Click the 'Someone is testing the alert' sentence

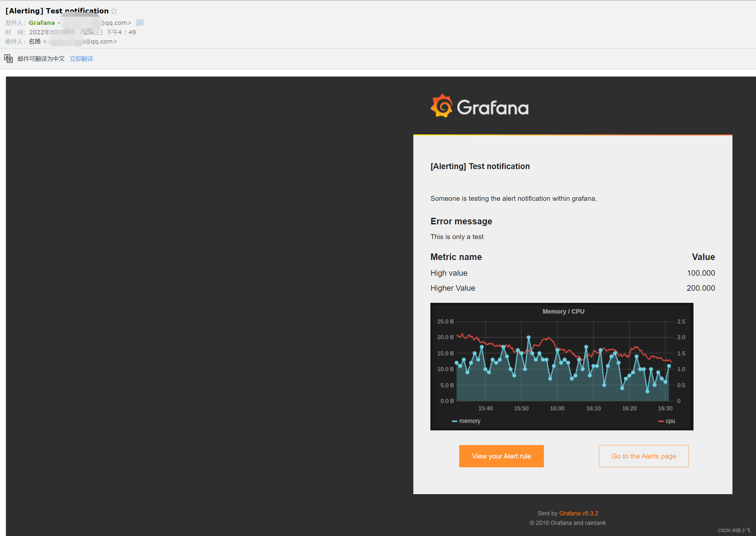513,199
